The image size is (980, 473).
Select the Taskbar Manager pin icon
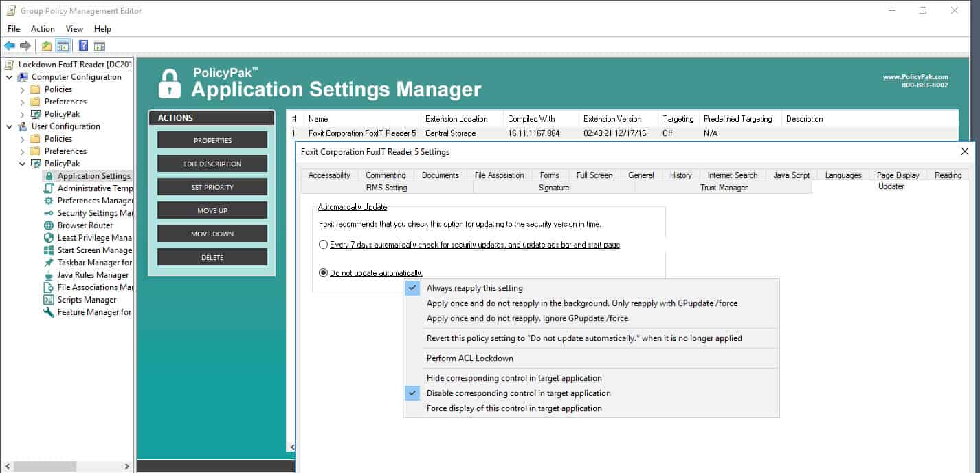tap(49, 263)
